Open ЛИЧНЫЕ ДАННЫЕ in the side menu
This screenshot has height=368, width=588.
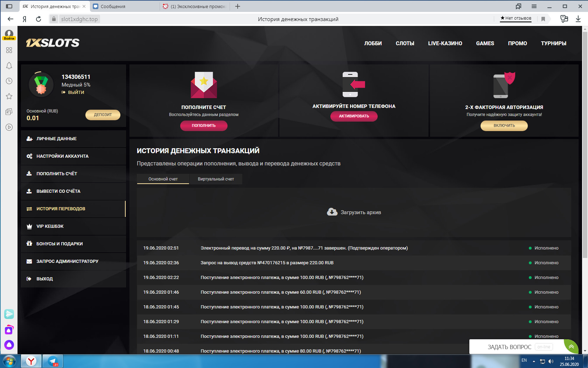73,139
